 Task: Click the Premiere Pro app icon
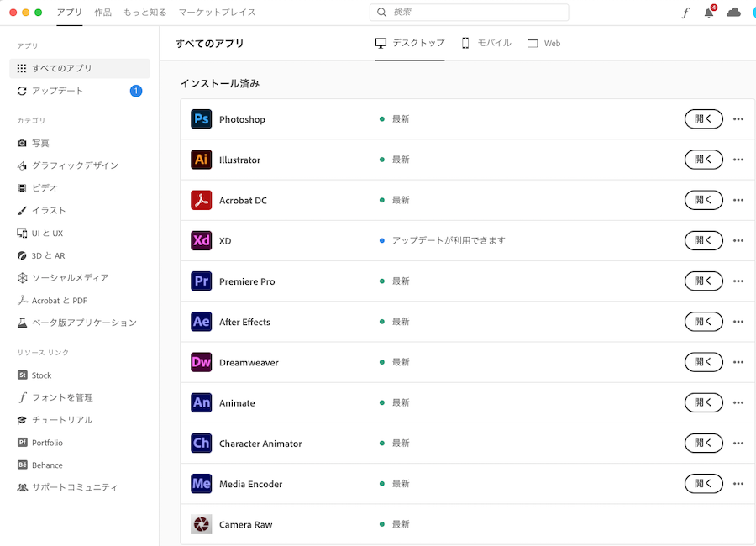[x=201, y=281]
